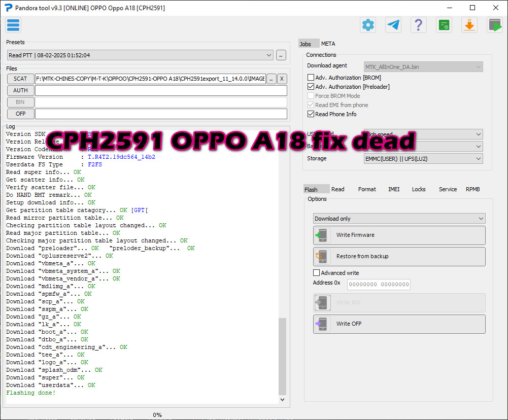Click the Pandora tool logo in title bar
The width and height of the screenshot is (508, 420).
[9, 8]
